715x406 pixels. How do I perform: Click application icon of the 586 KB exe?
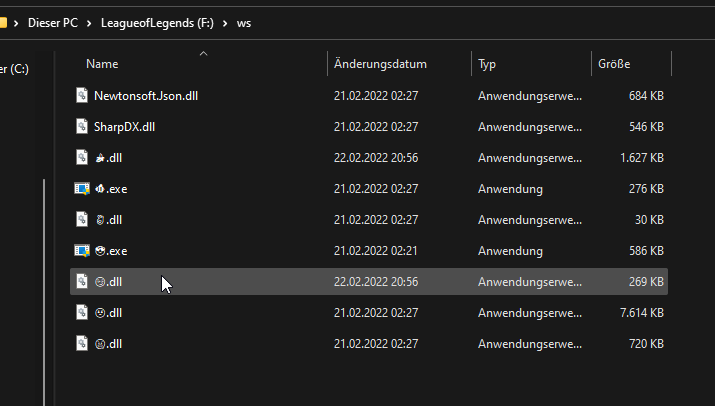[82, 250]
